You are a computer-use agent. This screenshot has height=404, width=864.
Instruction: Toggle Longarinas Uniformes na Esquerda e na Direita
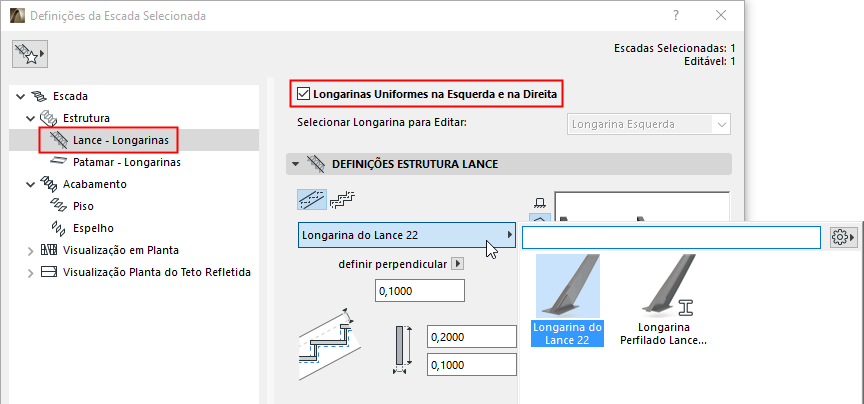(x=304, y=95)
